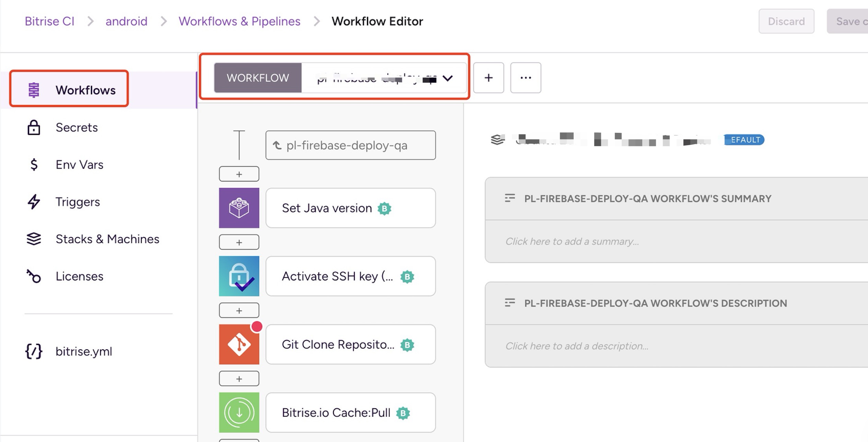Go to Workflows & Pipelines breadcrumb

[x=239, y=21]
